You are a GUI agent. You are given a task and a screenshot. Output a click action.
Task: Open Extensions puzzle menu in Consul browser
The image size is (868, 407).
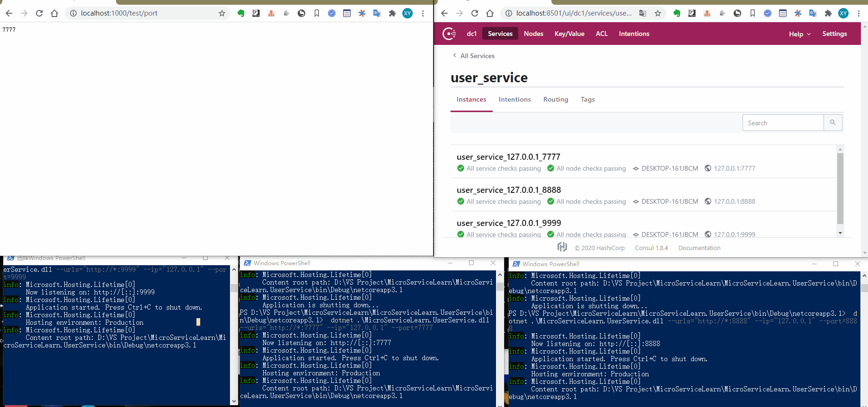click(x=828, y=13)
